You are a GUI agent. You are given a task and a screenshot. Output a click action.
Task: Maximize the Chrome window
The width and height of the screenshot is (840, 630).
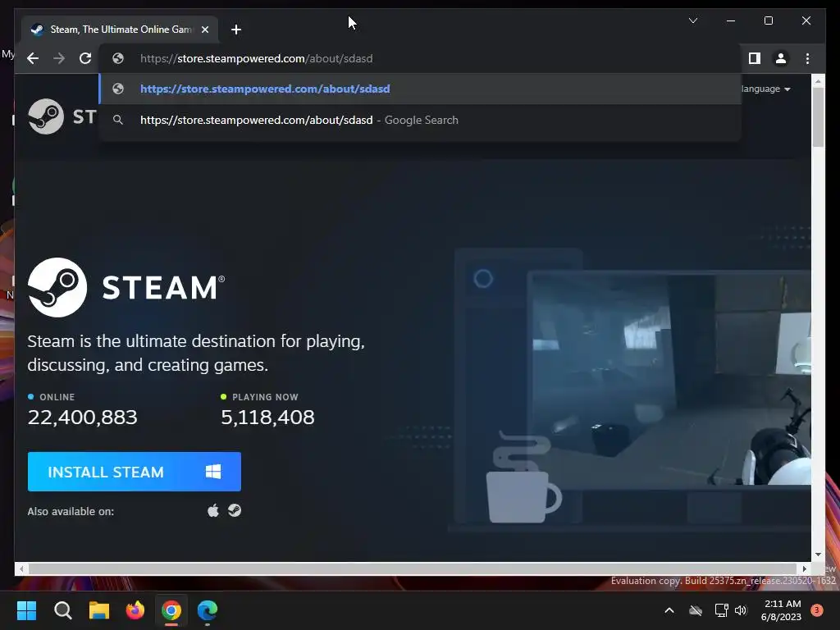click(768, 21)
